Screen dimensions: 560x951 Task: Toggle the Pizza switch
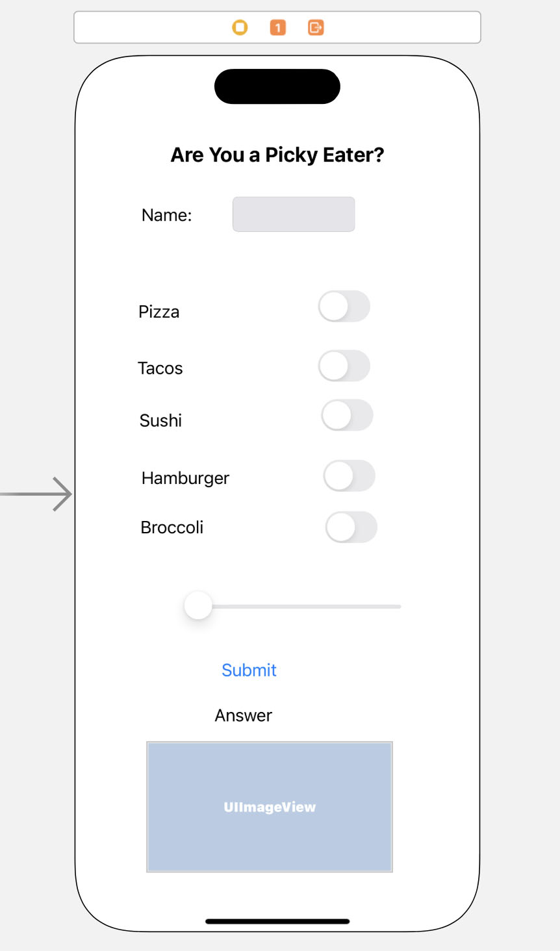(344, 307)
